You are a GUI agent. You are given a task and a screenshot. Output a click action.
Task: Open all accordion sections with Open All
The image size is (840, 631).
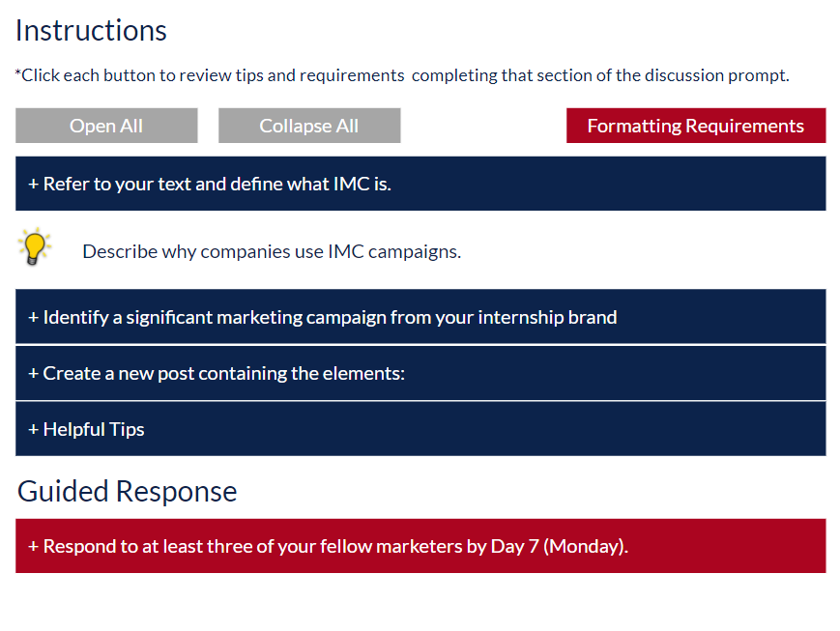click(106, 126)
